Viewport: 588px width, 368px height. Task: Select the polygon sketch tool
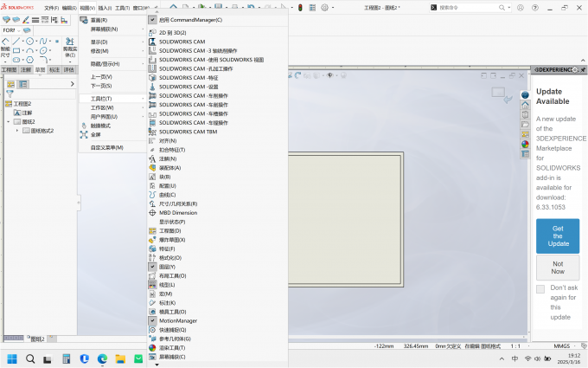click(x=29, y=60)
